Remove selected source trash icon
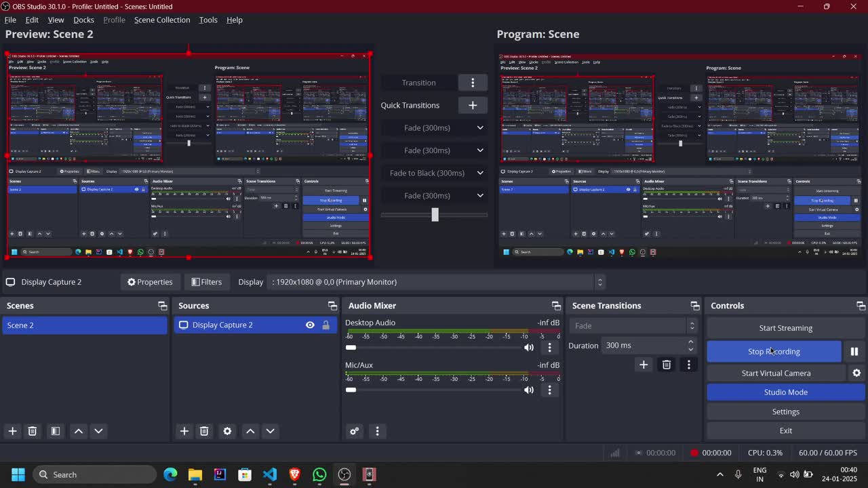This screenshot has width=868, height=488. [204, 431]
